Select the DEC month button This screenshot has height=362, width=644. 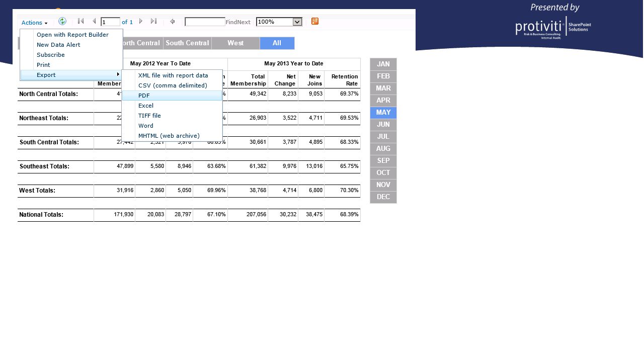[x=383, y=197]
